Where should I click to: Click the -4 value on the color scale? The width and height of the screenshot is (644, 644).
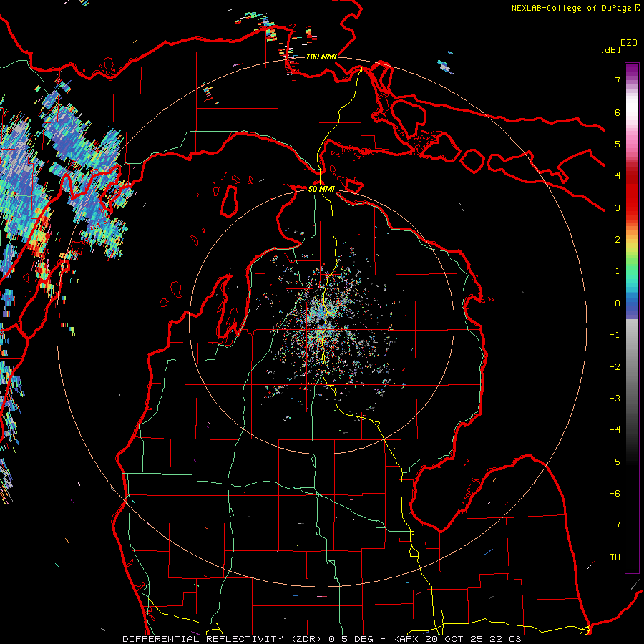click(x=615, y=430)
